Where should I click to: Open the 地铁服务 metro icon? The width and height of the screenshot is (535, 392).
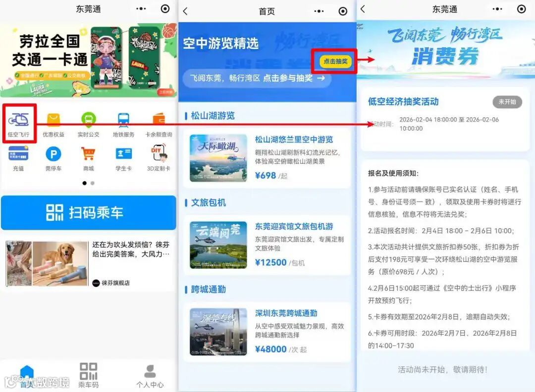point(123,120)
